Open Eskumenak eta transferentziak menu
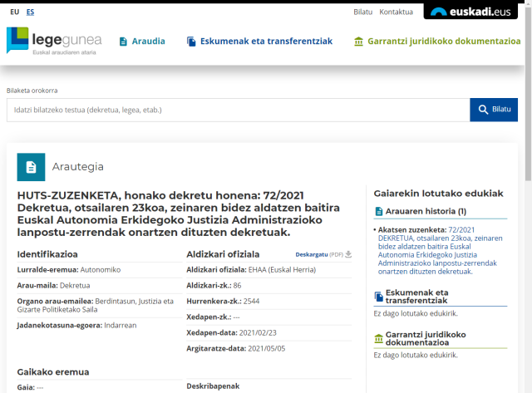 click(259, 42)
